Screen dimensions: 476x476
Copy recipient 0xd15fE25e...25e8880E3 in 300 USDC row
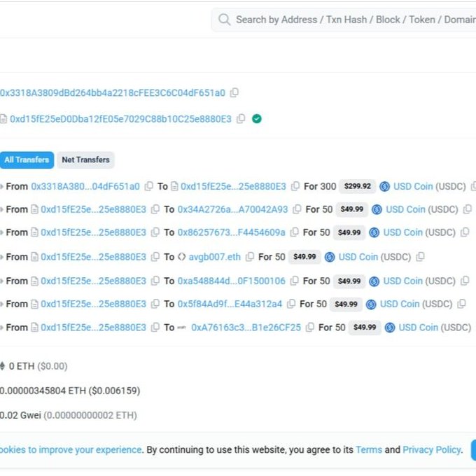coord(295,186)
